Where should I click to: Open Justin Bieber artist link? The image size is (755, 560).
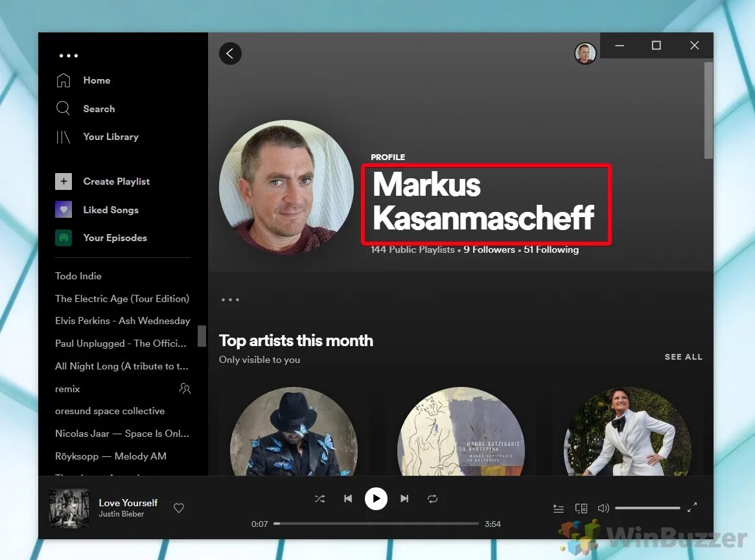[121, 514]
